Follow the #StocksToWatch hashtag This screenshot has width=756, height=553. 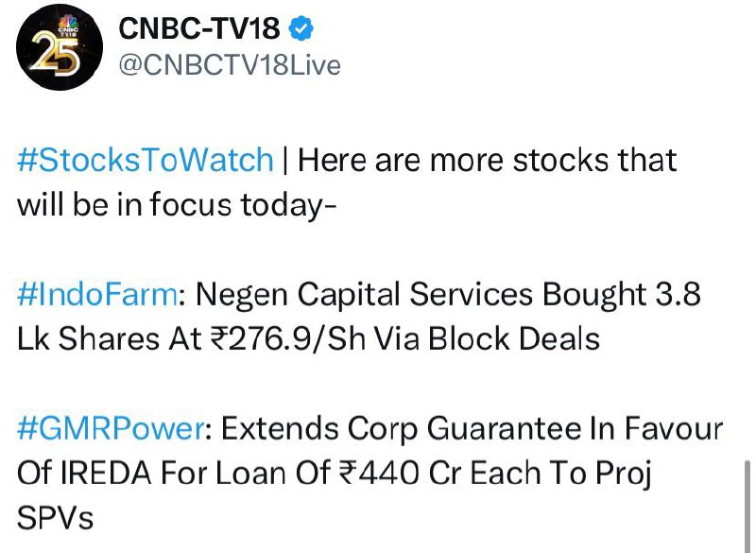pos(146,160)
